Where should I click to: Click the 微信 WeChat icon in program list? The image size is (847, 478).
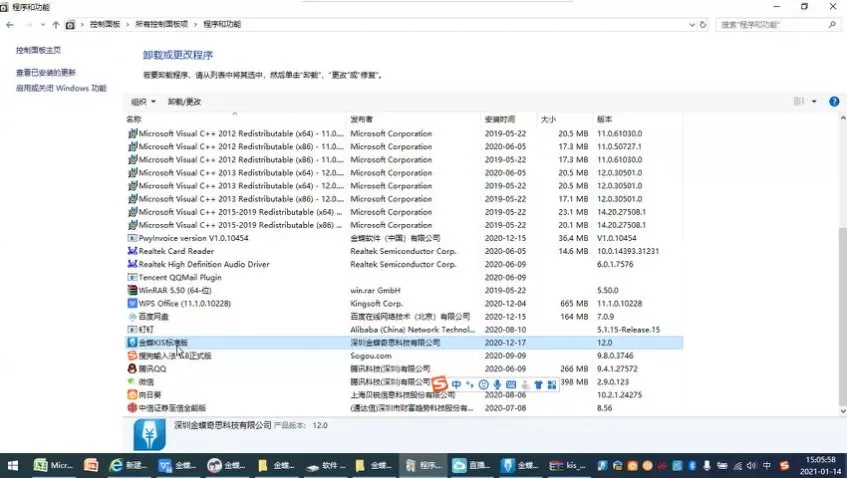(x=132, y=381)
